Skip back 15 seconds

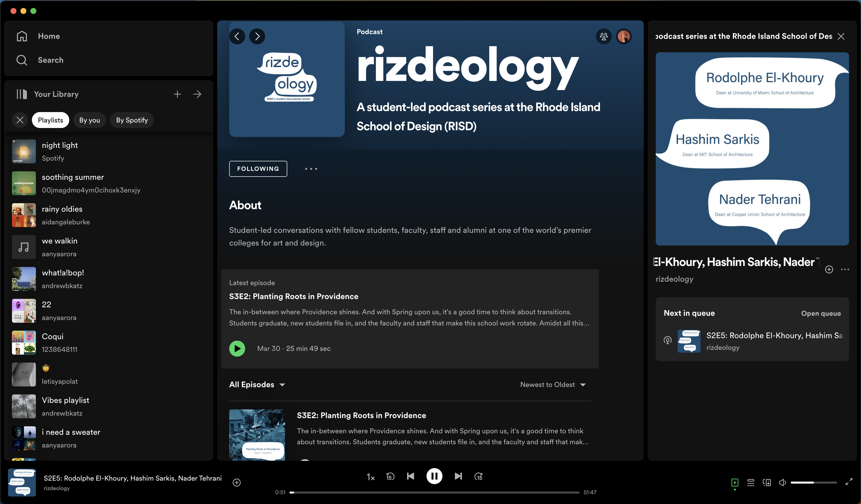pos(390,476)
